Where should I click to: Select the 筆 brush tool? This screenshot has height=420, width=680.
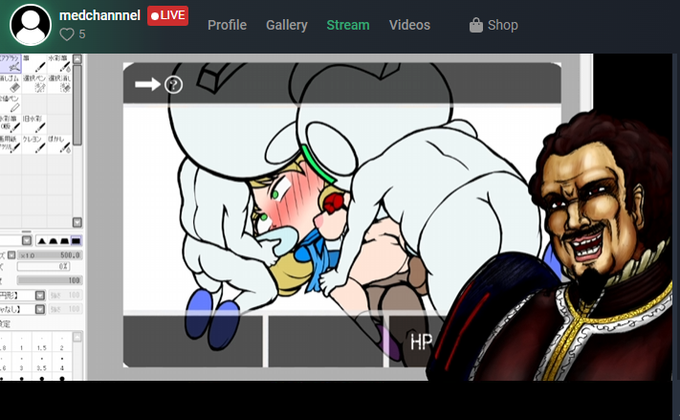[34, 63]
